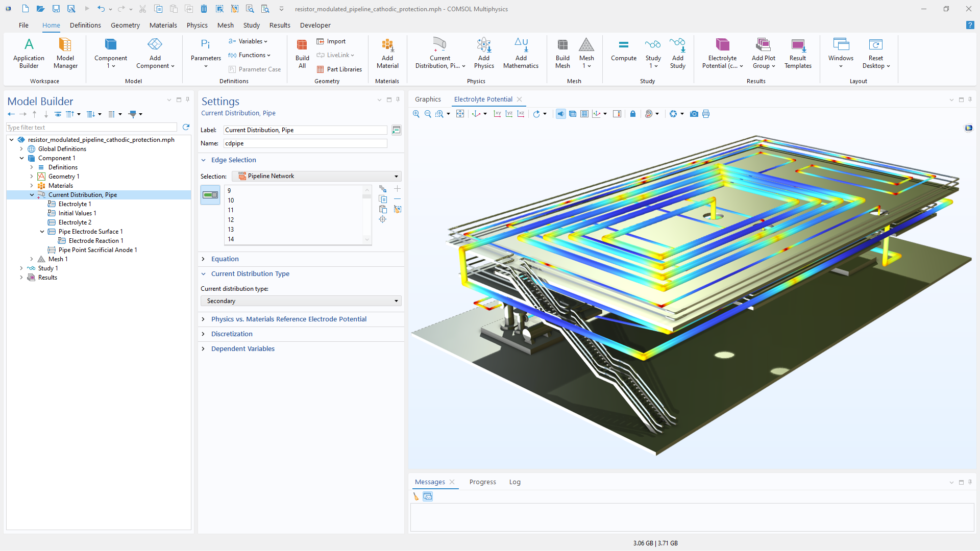Switch to the Graphics tab
980x551 pixels.
[x=428, y=99]
